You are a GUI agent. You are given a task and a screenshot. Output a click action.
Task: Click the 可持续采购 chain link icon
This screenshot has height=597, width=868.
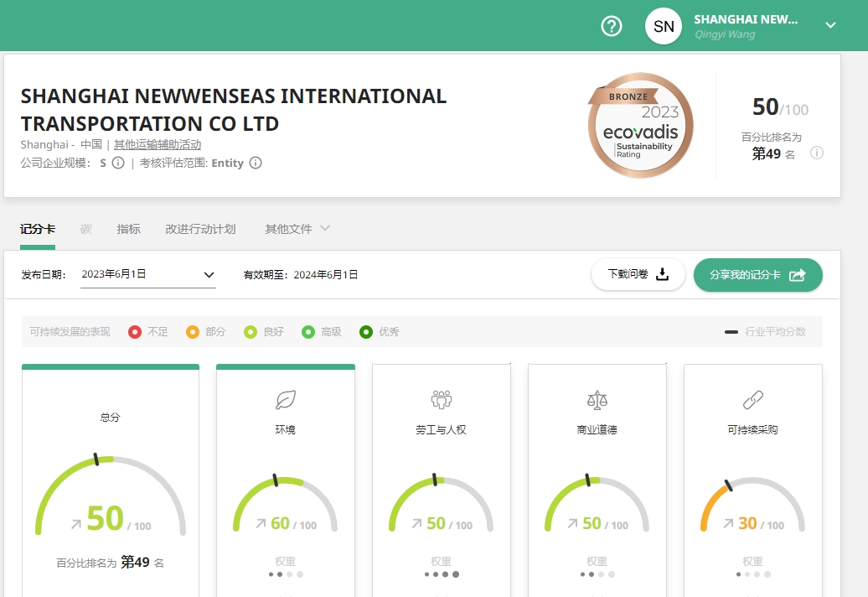tap(753, 399)
